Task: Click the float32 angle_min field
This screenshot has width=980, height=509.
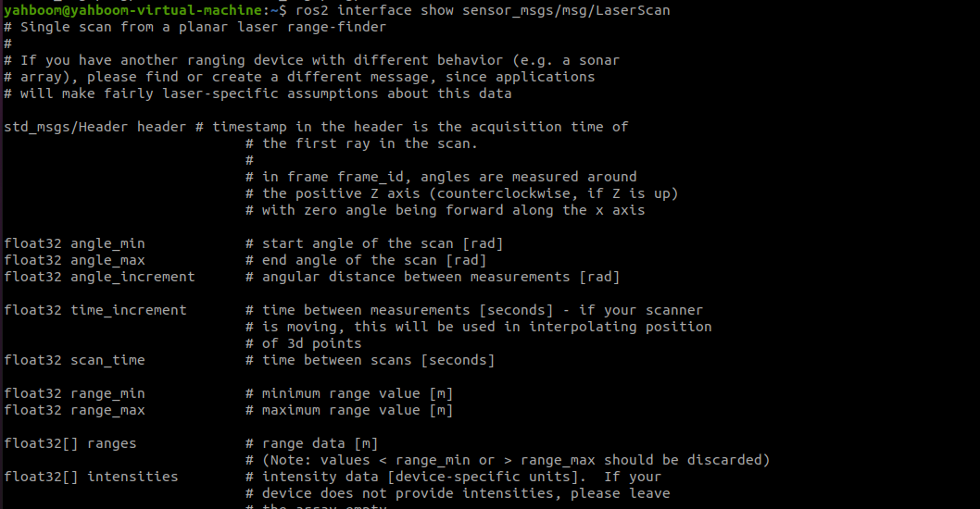Action: (75, 243)
